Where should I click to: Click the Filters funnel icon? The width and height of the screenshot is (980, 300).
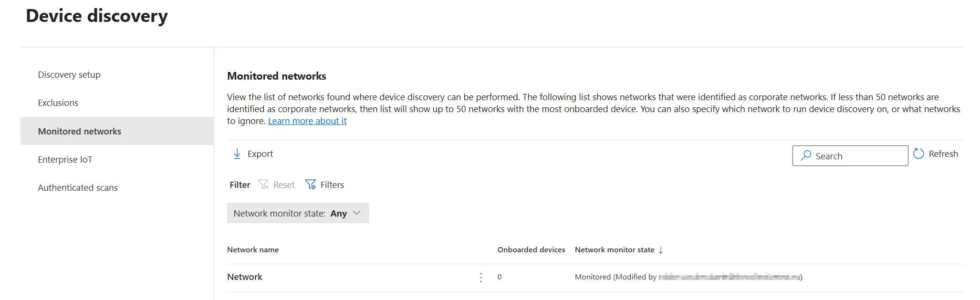[x=311, y=185]
